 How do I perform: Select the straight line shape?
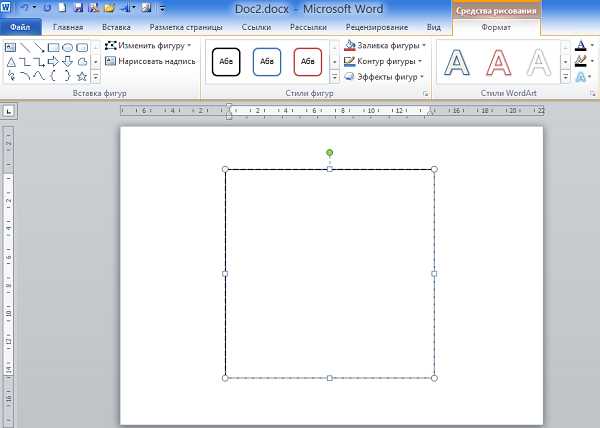point(25,47)
